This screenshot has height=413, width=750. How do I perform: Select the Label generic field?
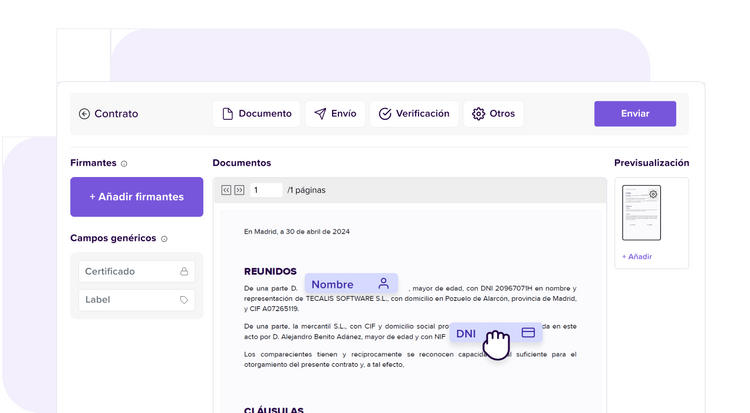127,300
